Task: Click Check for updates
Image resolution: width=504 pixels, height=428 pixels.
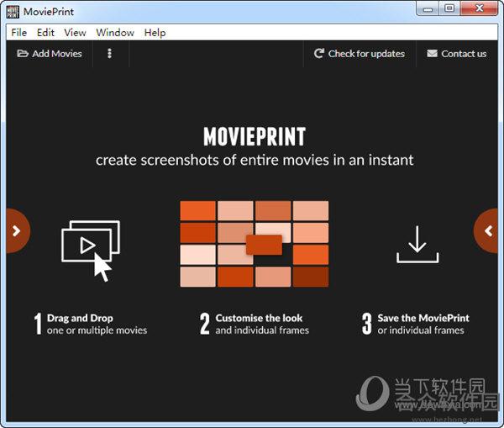Action: pos(359,54)
